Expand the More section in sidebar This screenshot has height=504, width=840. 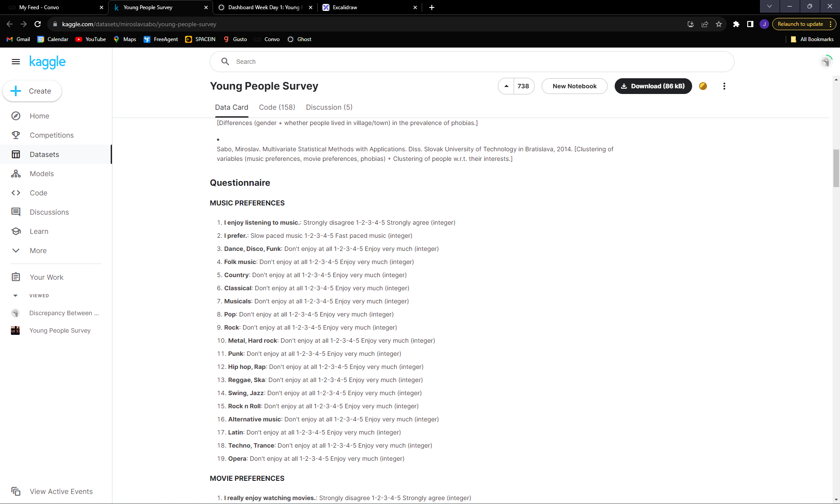16,250
